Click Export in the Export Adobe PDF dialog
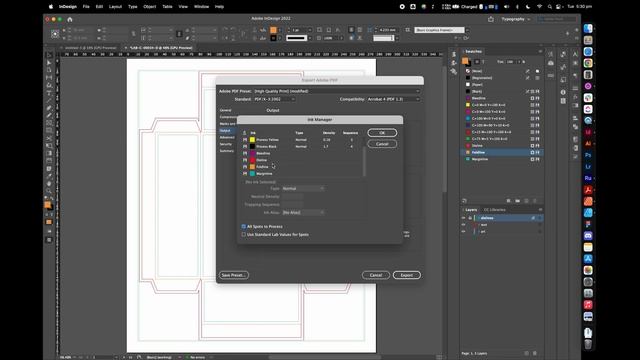 click(x=407, y=275)
